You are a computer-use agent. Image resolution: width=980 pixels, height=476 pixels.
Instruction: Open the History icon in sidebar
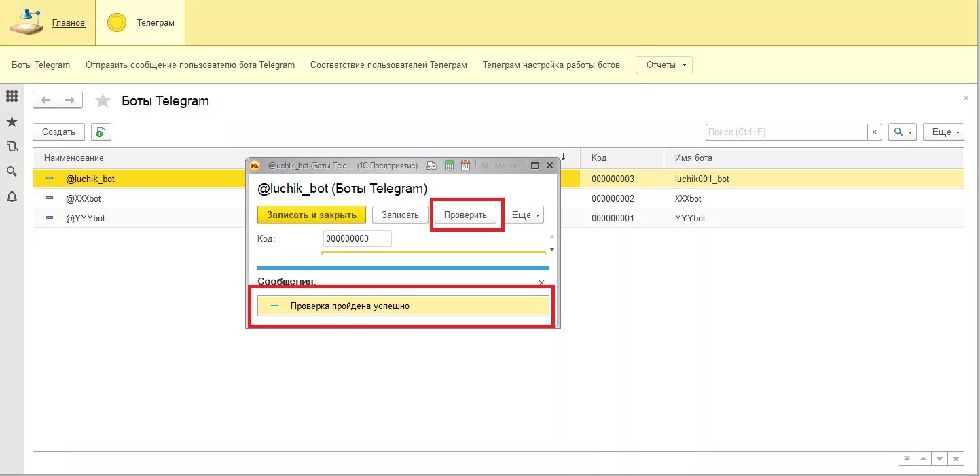click(x=12, y=147)
